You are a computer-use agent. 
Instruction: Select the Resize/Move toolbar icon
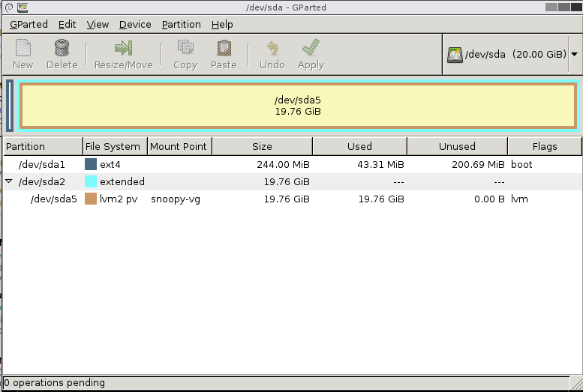pos(123,49)
